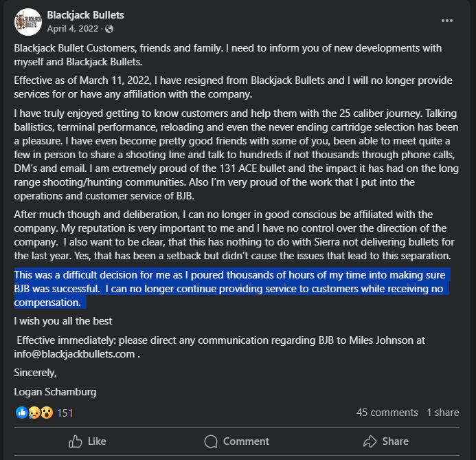Click the info@blackjackbullets.com email address
This screenshot has height=460, width=476.
[x=74, y=354]
